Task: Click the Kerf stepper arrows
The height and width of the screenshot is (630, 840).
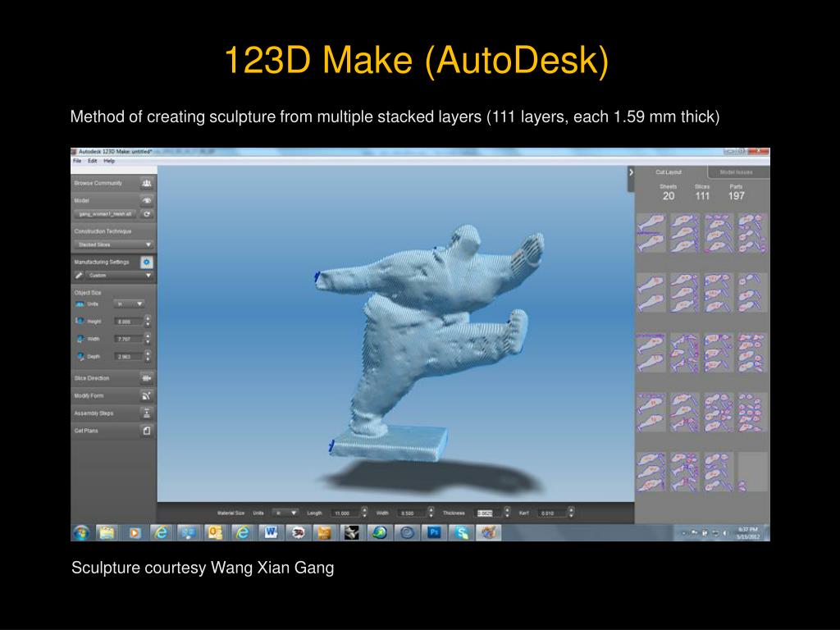Action: pos(571,513)
